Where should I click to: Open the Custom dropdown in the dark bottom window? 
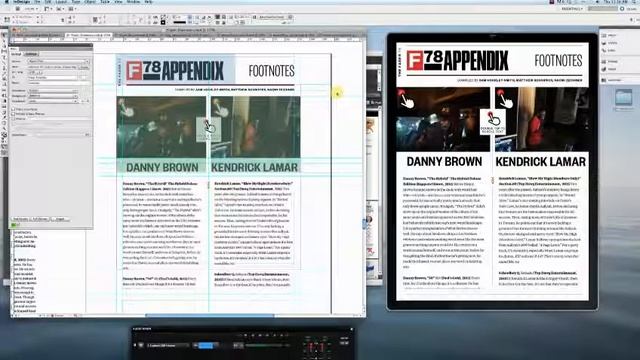pos(167,345)
